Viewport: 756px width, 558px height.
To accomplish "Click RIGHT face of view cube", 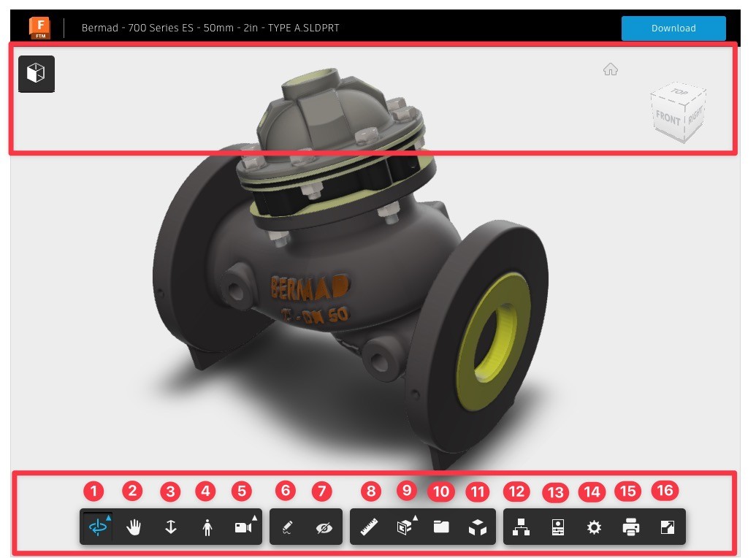I will click(x=695, y=115).
